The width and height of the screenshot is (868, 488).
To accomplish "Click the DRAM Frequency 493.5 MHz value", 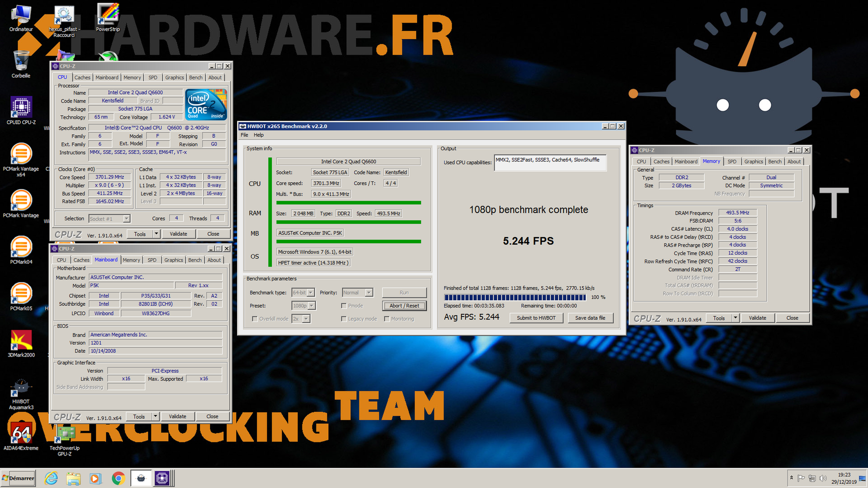I will [x=737, y=213].
